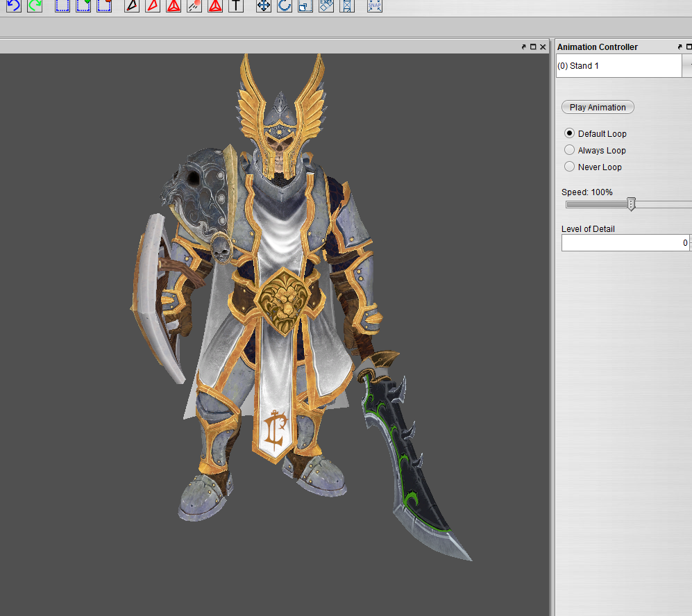Select the Never Loop radio button
This screenshot has height=616, width=692.
[x=570, y=167]
